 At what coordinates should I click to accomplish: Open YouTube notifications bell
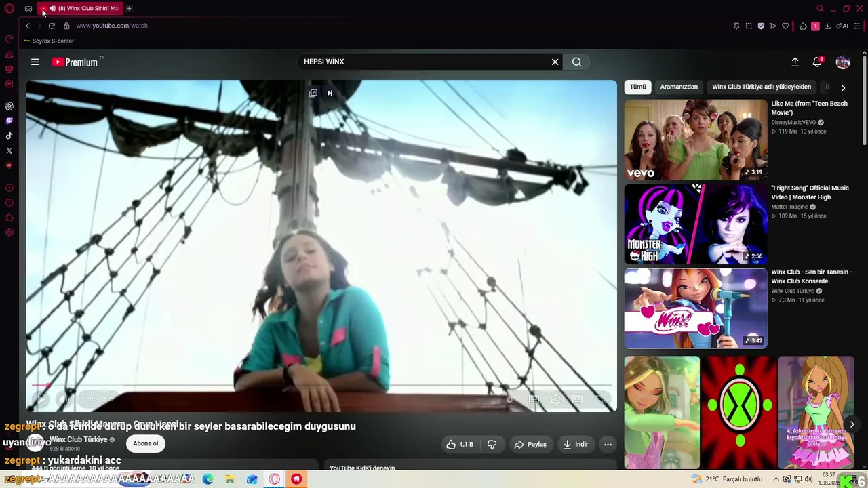coord(817,62)
